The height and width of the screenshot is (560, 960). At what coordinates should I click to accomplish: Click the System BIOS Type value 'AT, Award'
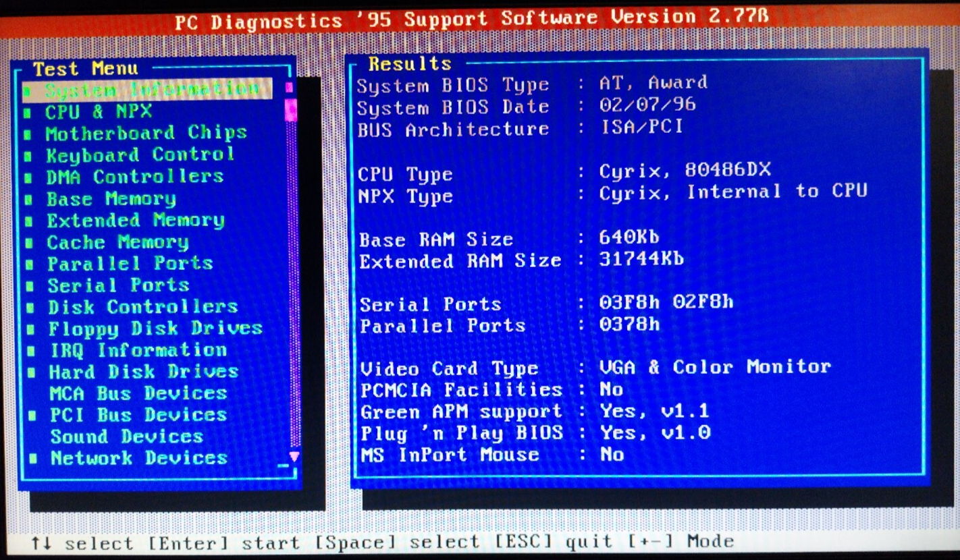coord(654,84)
